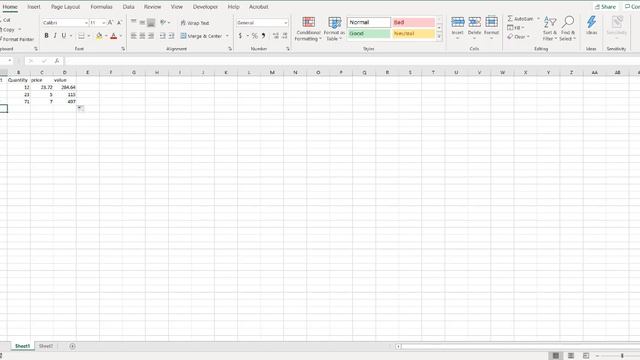Switch to Page Layout view
The image size is (640, 360).
tap(571, 356)
